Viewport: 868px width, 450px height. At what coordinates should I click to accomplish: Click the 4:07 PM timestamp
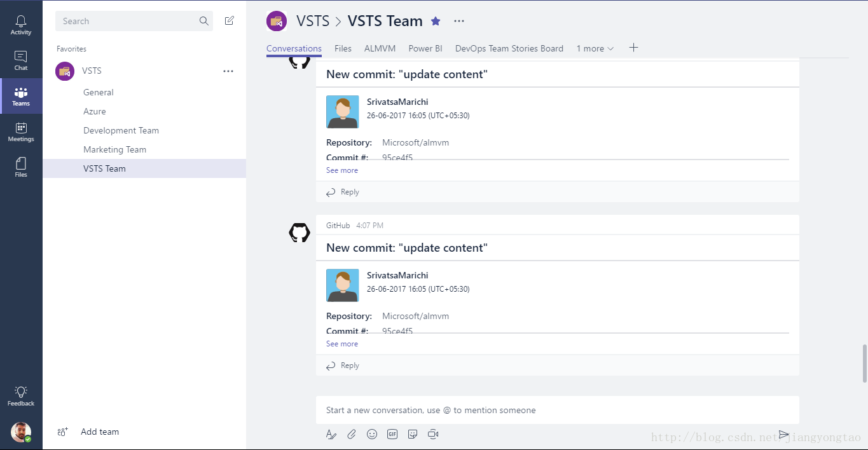click(x=369, y=226)
